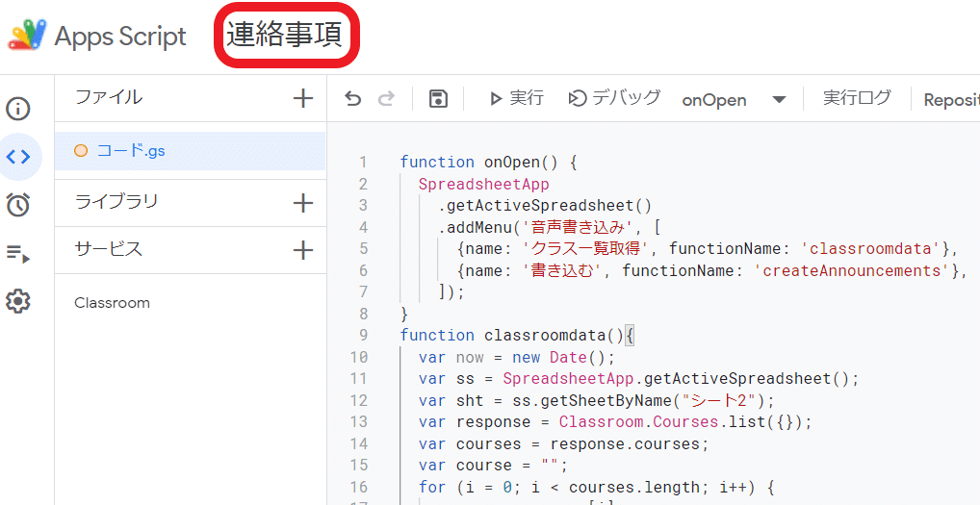Start debugging with デバッグ button
Viewport: 980px width, 505px height.
614,98
